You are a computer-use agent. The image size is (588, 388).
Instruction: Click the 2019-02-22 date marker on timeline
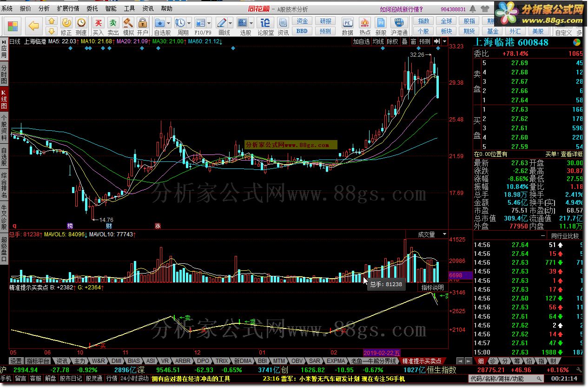[381, 353]
